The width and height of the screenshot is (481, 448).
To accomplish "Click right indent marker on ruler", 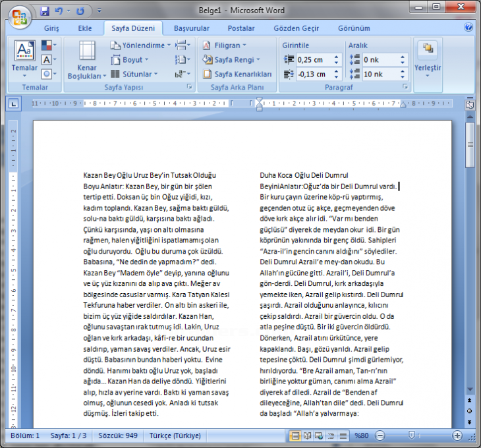I will pyautogui.click(x=403, y=105).
